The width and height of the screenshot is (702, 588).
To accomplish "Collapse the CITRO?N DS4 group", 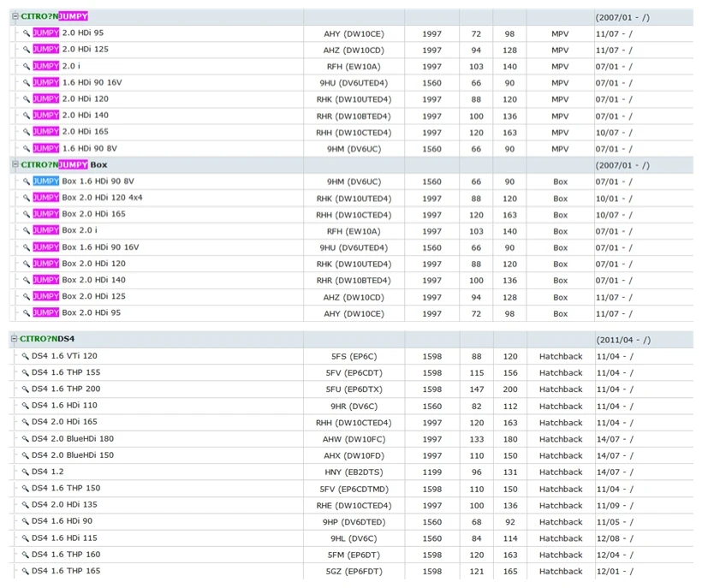I will (15, 339).
